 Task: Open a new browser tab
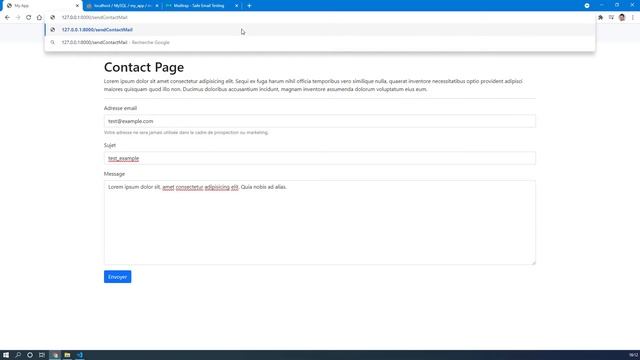point(249,6)
